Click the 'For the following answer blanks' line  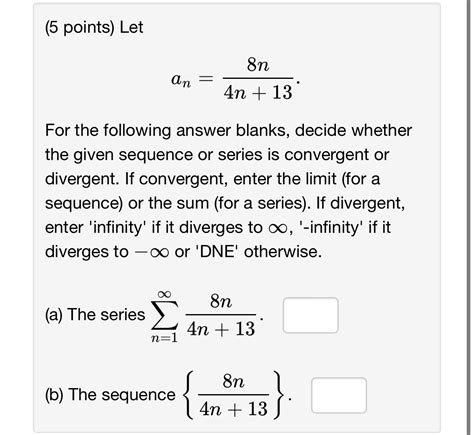(x=228, y=130)
